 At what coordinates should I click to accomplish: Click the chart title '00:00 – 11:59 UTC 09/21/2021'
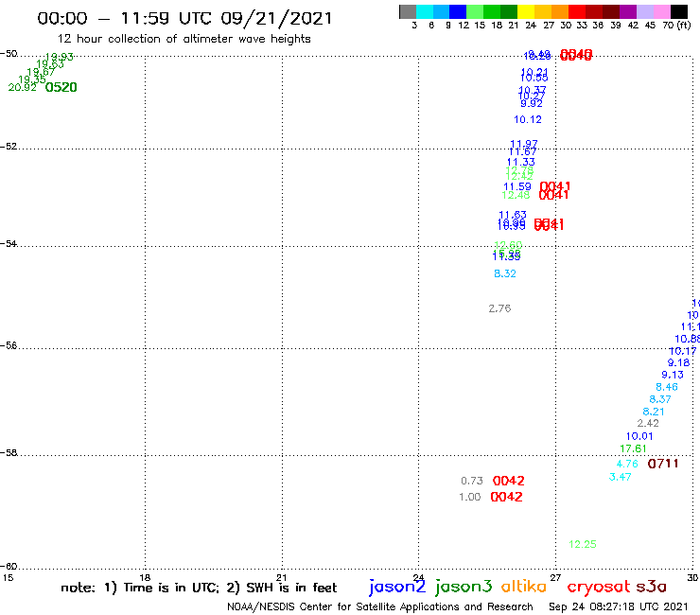pos(184,19)
